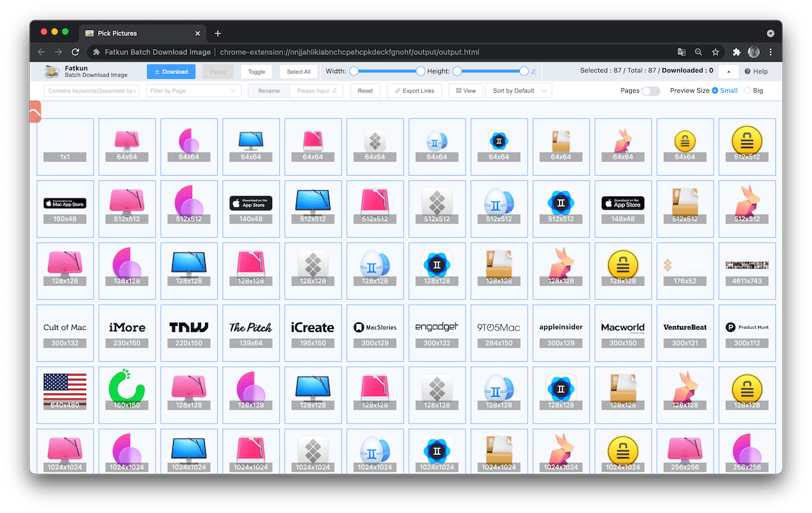Select the 640x480 US flag thumbnail
The height and width of the screenshot is (513, 812).
(65, 395)
